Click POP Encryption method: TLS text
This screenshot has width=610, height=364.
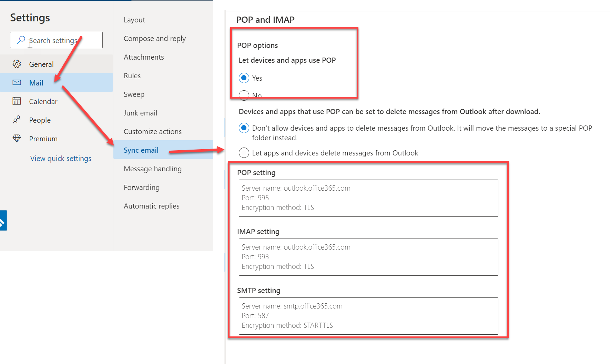[278, 208]
